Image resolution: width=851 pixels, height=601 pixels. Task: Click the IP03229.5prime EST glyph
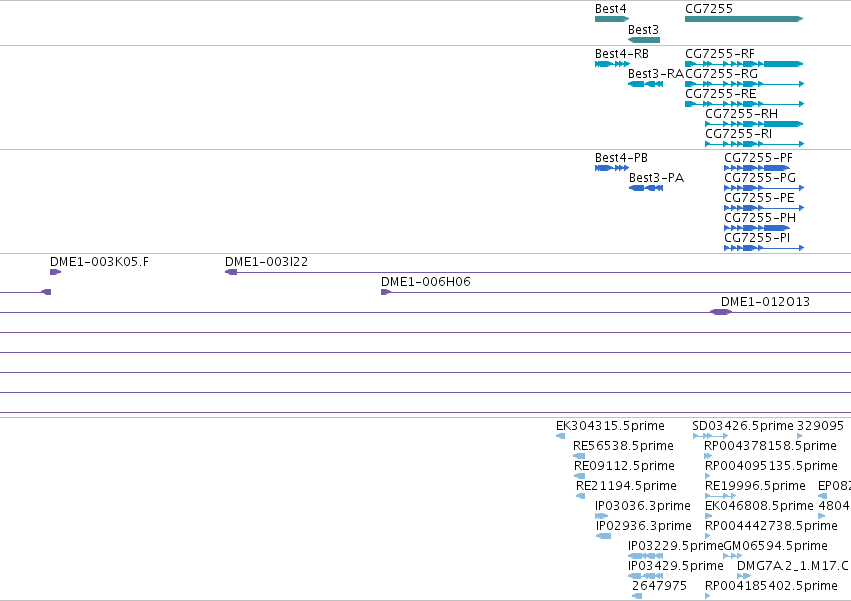click(x=645, y=556)
